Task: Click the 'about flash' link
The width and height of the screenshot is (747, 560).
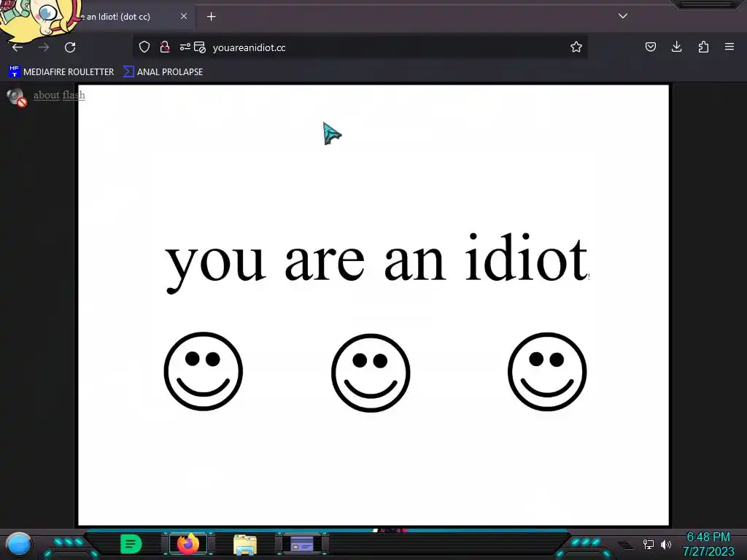Action: pyautogui.click(x=59, y=95)
